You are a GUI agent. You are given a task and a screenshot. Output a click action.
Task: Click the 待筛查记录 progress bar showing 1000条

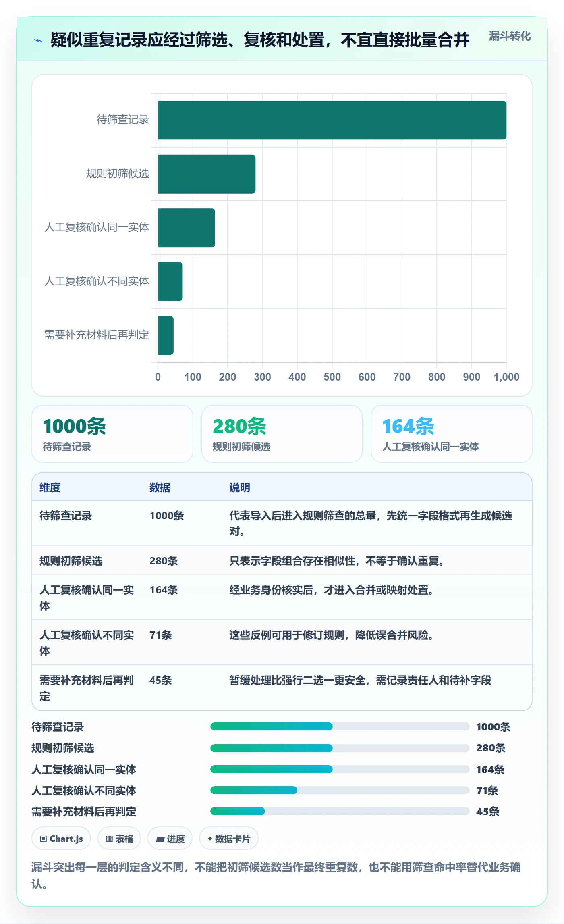click(x=340, y=726)
